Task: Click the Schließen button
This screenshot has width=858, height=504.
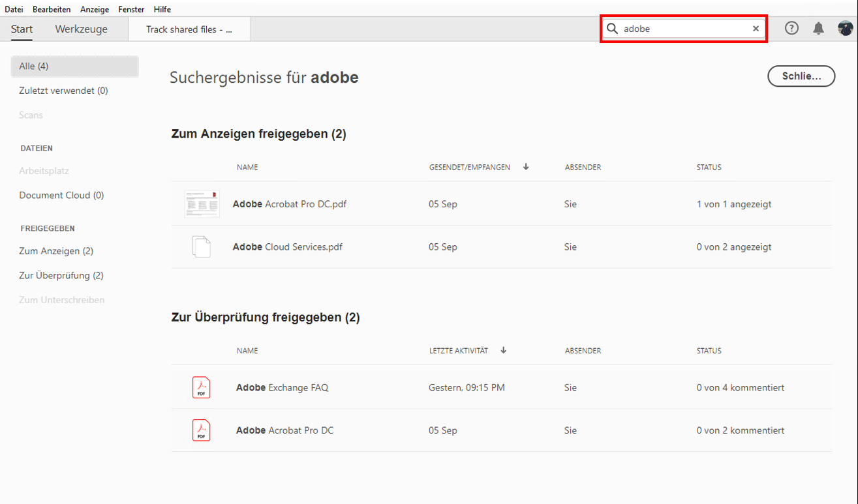Action: pyautogui.click(x=801, y=76)
